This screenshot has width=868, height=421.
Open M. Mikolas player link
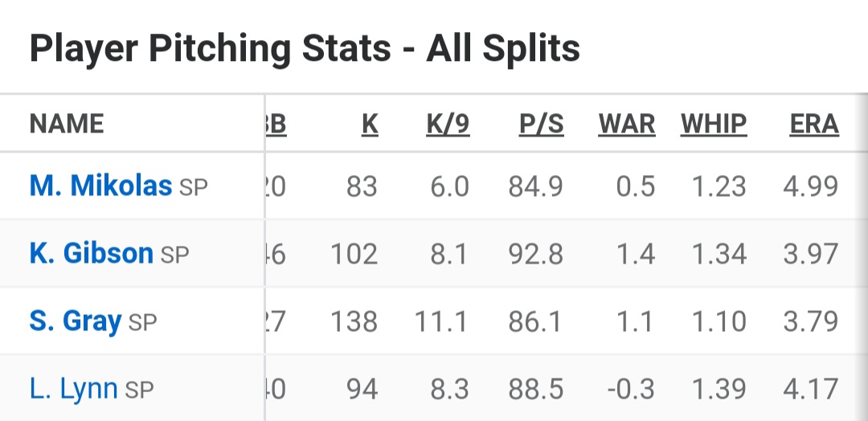(100, 186)
